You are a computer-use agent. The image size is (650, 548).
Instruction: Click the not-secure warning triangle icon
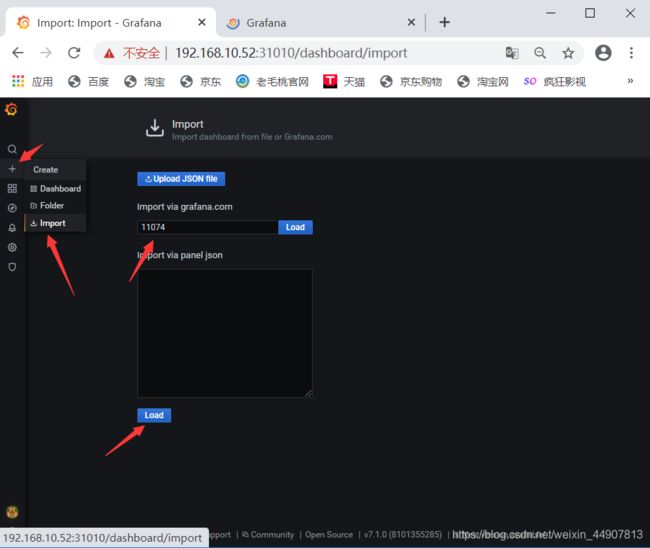tap(109, 53)
